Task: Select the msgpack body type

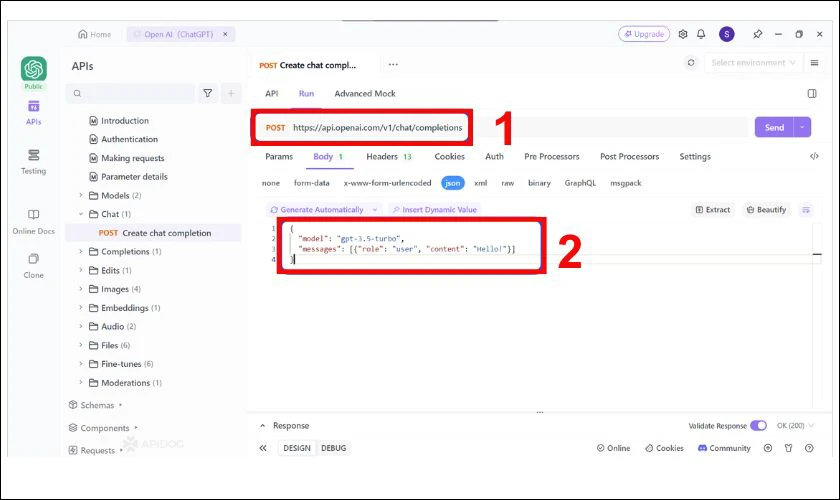Action: pos(626,183)
